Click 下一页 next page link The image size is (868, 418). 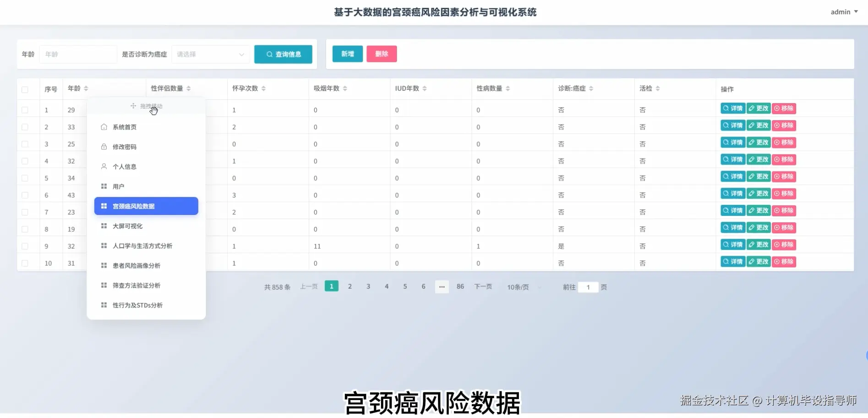click(483, 286)
